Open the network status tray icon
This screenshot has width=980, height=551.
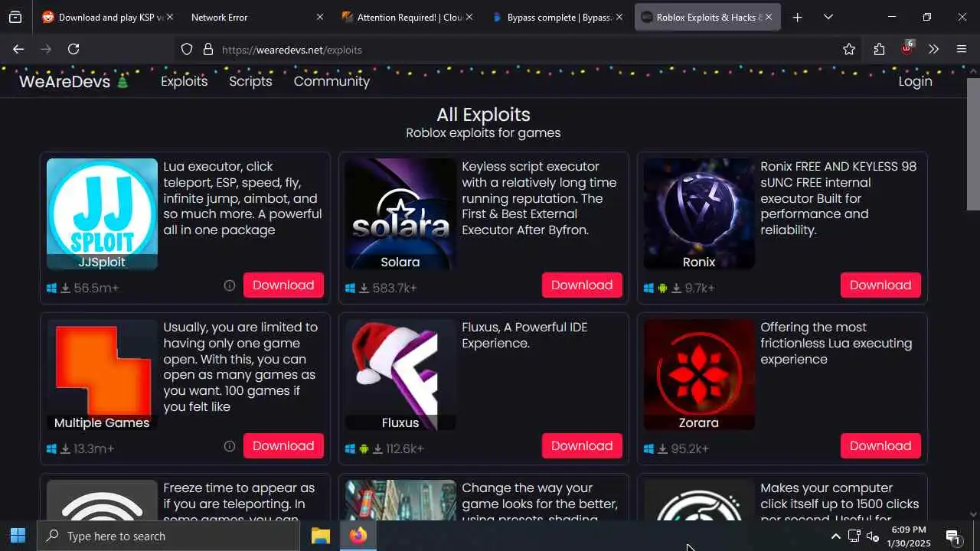point(854,536)
